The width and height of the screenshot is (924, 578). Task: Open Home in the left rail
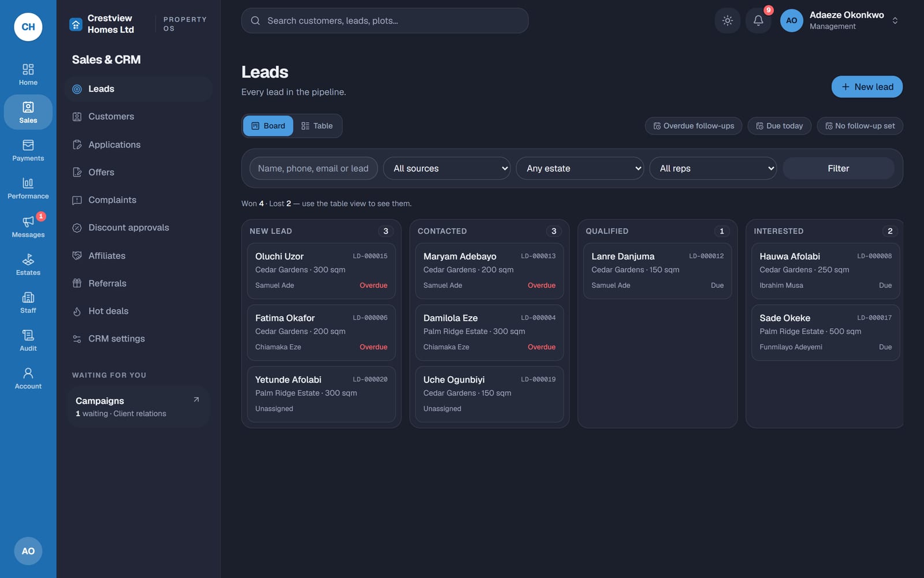click(x=28, y=75)
